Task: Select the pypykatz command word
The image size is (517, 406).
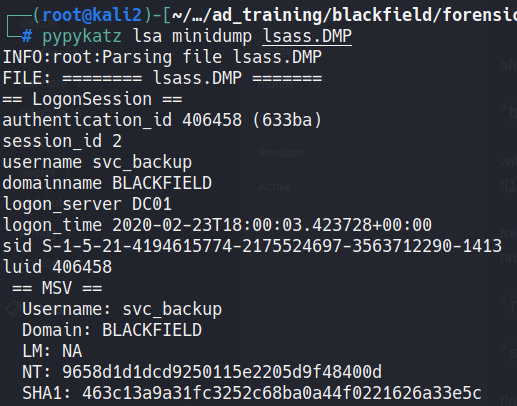Action: coord(82,36)
